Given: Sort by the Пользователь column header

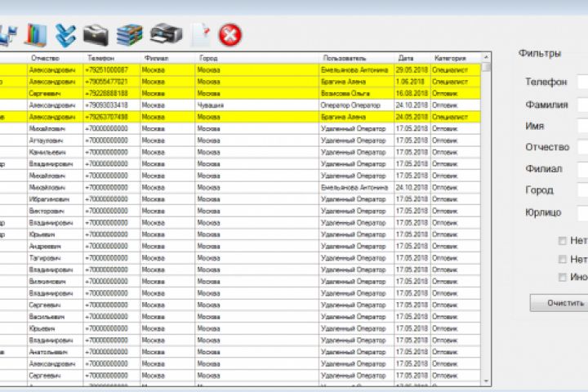Looking at the screenshot, I should [345, 58].
